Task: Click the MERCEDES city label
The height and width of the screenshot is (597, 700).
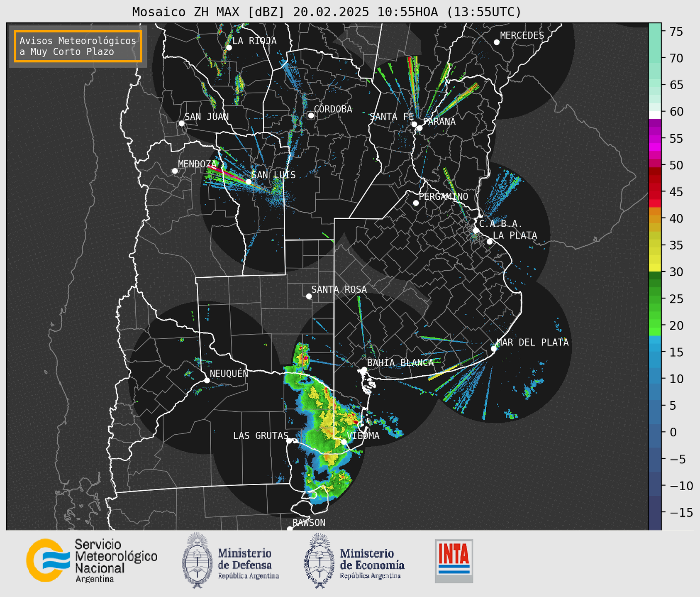Action: point(522,36)
